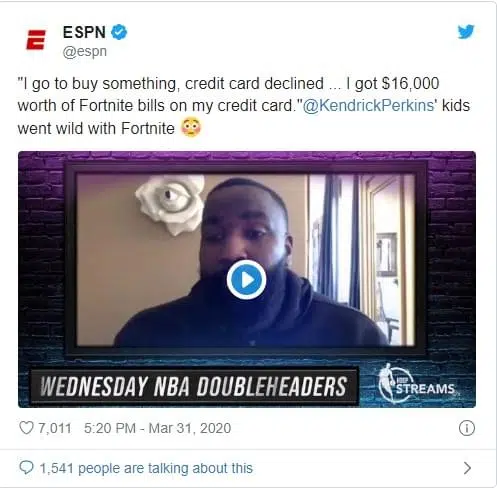Open the @espn handle
Screen dimensions: 497x489
click(85, 52)
